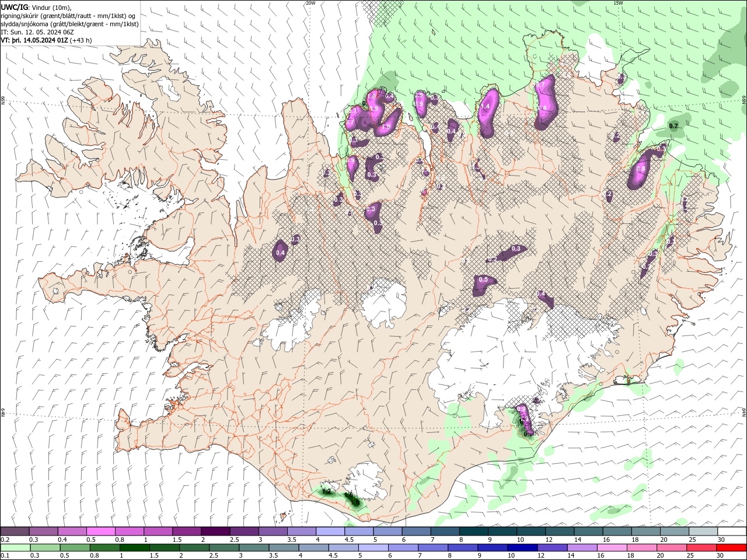Click the '15W' longitude label at top
The height and width of the screenshot is (560, 747).
click(619, 3)
